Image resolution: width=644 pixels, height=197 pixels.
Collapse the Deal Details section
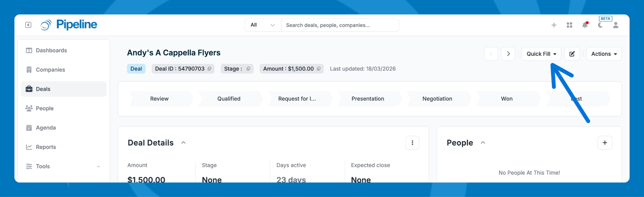coord(183,143)
